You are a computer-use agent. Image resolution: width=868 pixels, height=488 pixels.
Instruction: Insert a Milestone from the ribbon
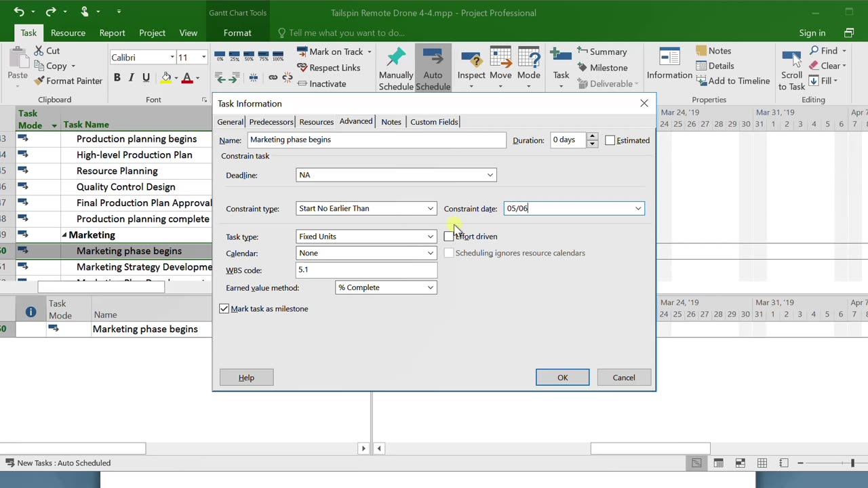(x=602, y=68)
